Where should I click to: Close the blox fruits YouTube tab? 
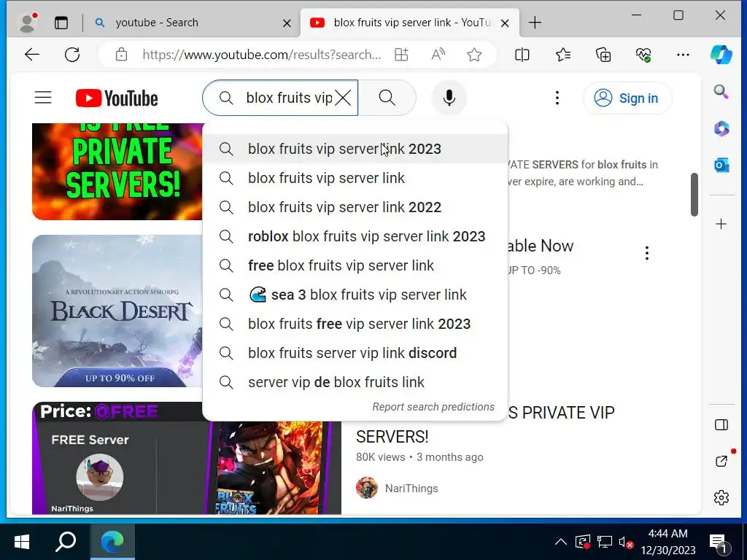(x=505, y=23)
